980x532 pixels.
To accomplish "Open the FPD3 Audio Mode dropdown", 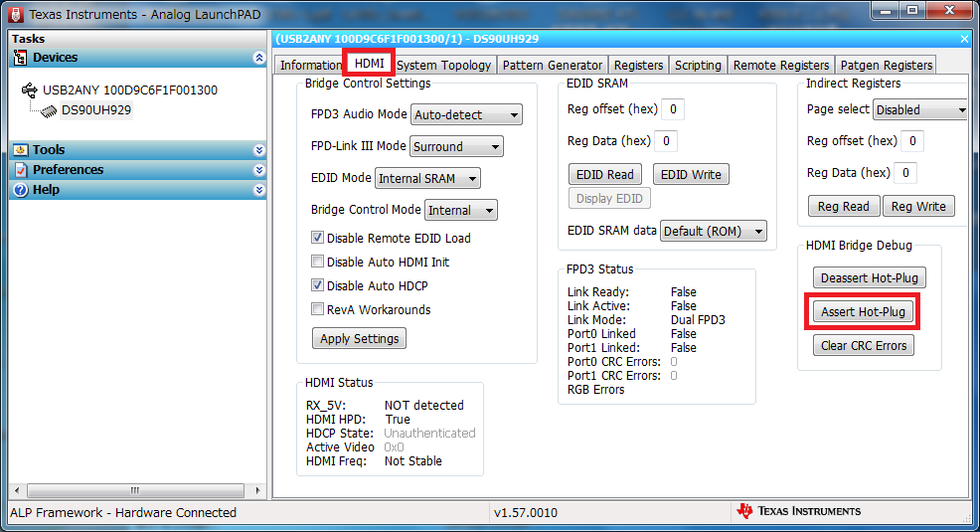I will click(466, 115).
